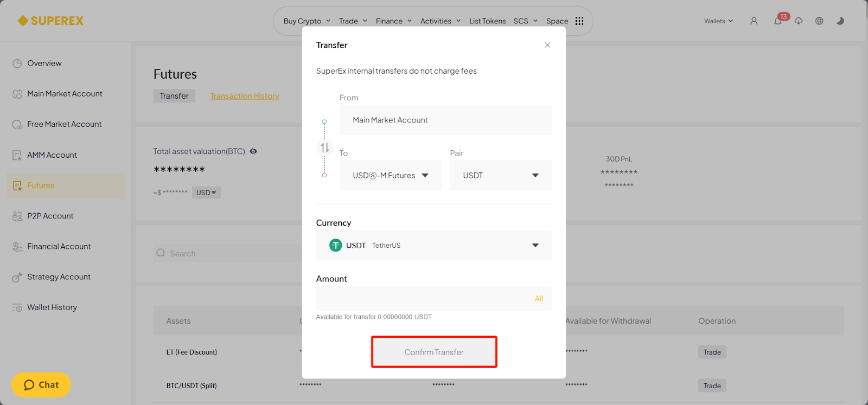Open the apps grid icon
The height and width of the screenshot is (405, 868).
[x=579, y=21]
